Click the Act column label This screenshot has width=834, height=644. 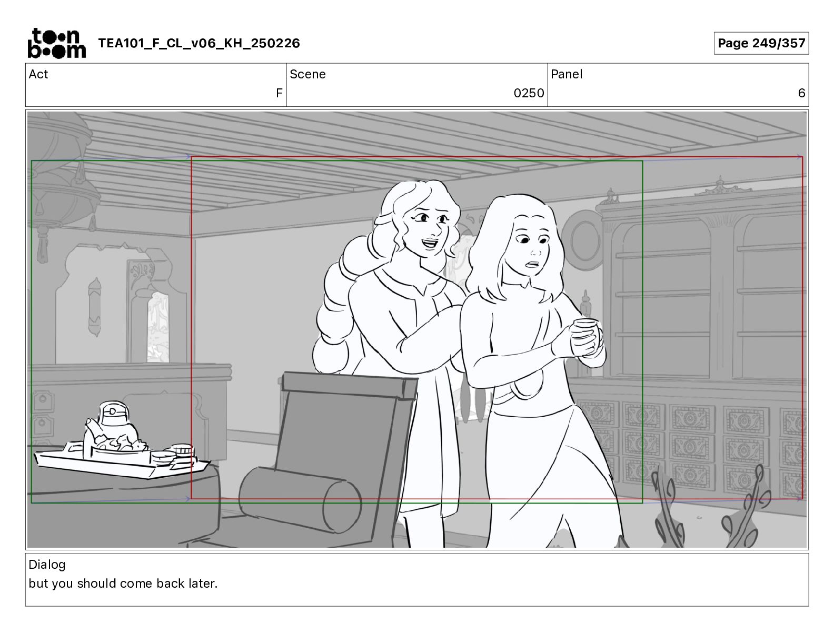click(x=38, y=74)
